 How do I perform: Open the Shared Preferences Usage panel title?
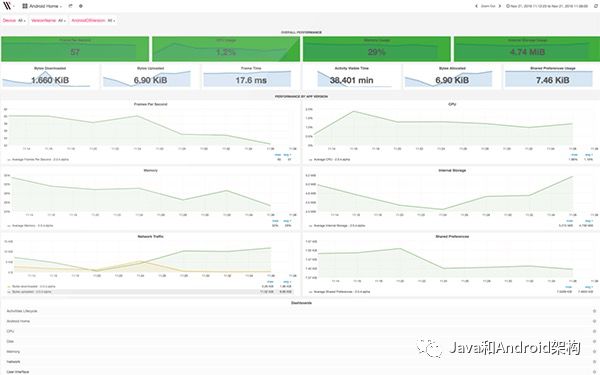pyautogui.click(x=553, y=68)
